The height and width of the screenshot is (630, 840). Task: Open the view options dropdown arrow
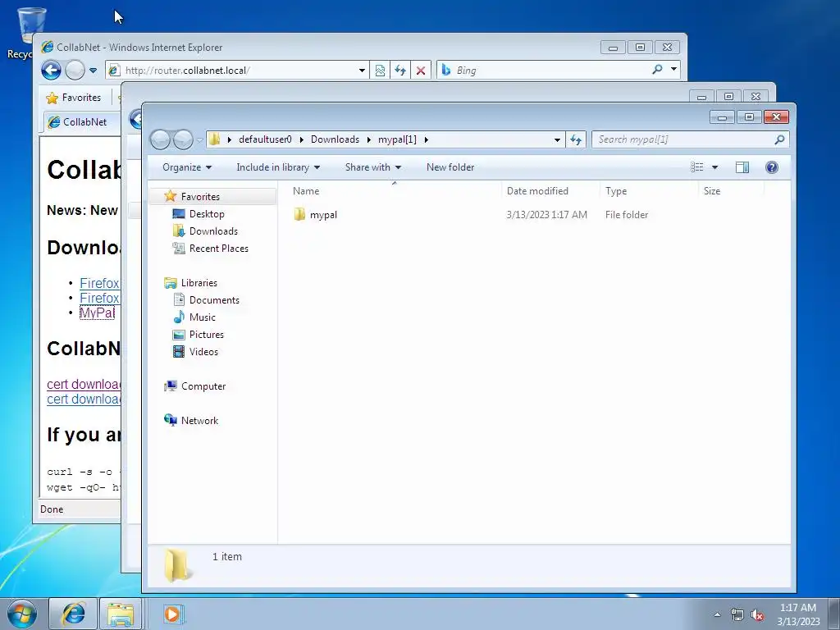point(714,167)
